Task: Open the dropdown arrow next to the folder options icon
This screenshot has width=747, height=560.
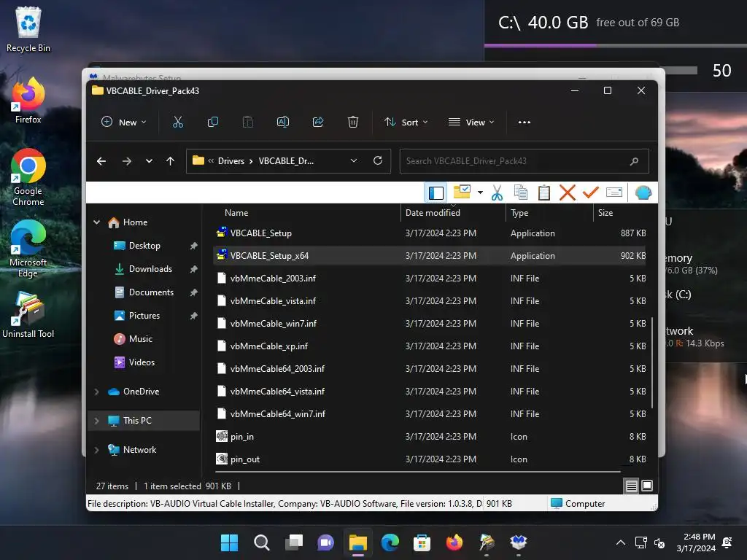Action: (480, 192)
